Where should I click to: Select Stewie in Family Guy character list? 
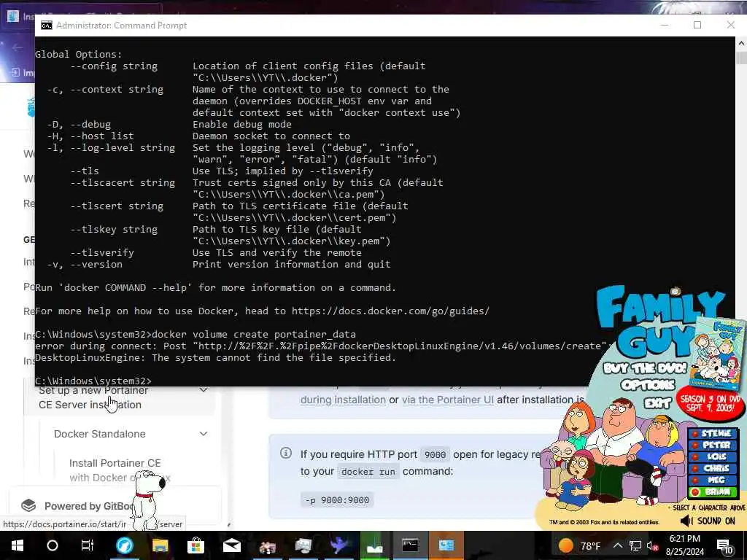pyautogui.click(x=713, y=433)
